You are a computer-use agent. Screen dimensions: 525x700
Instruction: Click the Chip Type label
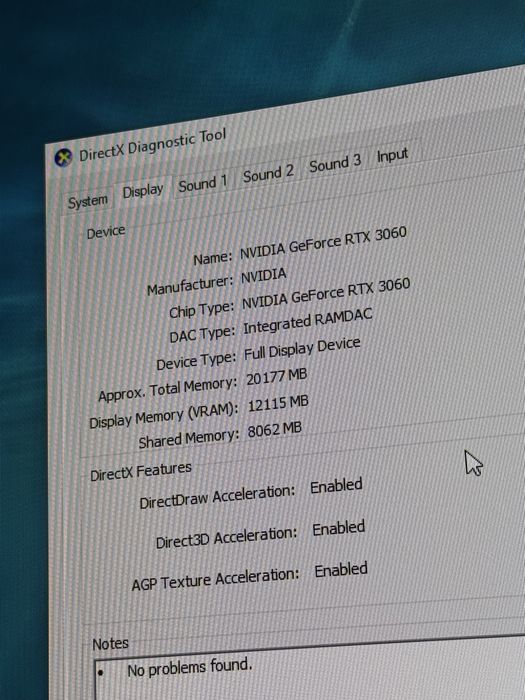tap(201, 309)
